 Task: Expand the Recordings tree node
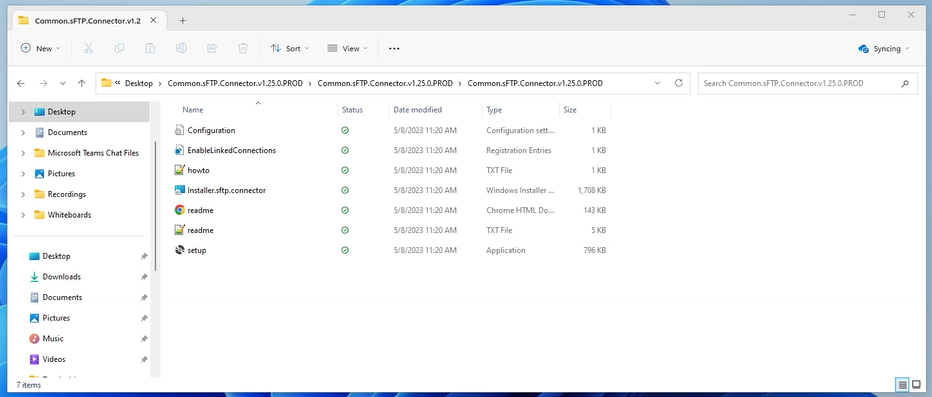tap(23, 194)
